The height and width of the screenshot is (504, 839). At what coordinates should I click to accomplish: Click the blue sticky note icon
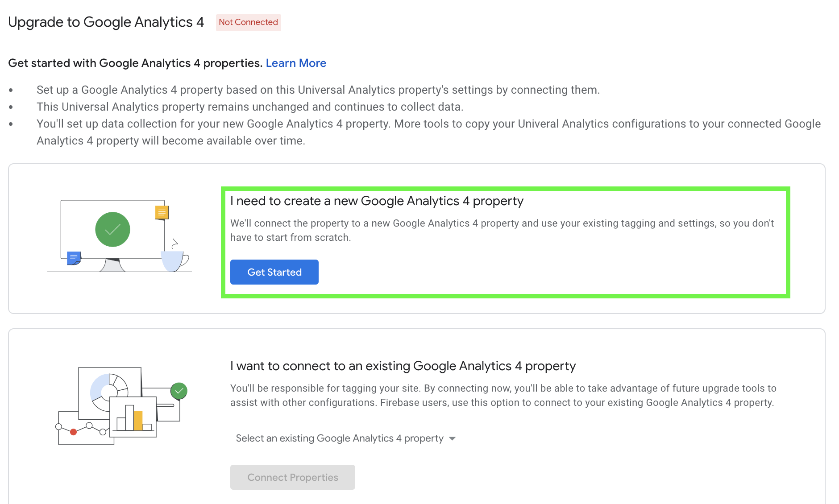pyautogui.click(x=74, y=258)
